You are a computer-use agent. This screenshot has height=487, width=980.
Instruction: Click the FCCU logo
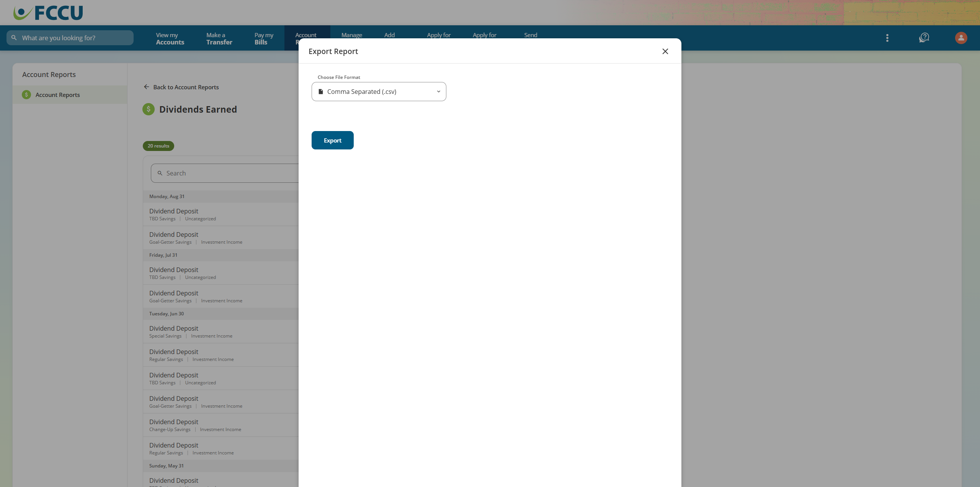(48, 13)
